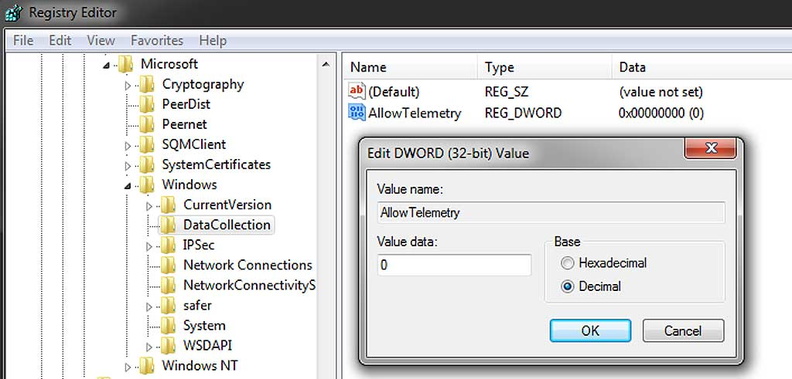Viewport: 792px width, 379px height.
Task: Click the AllowTelemetry DWORD value icon
Action: tap(357, 112)
